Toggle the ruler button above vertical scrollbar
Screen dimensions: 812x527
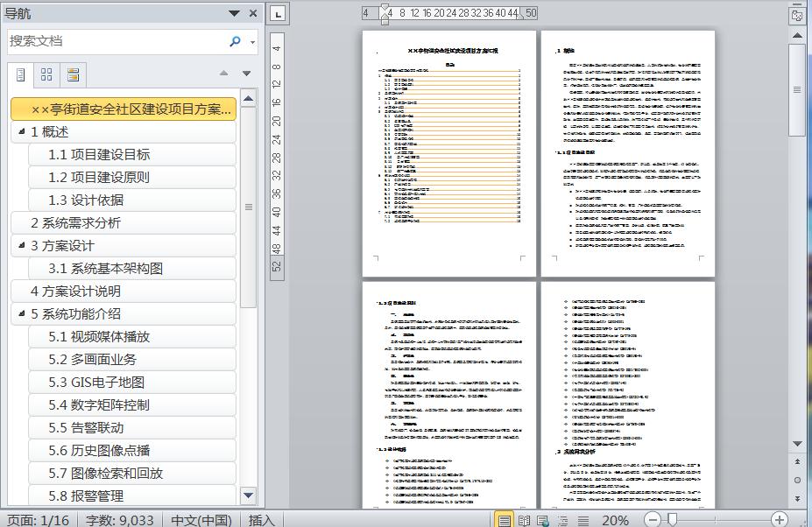click(x=797, y=16)
